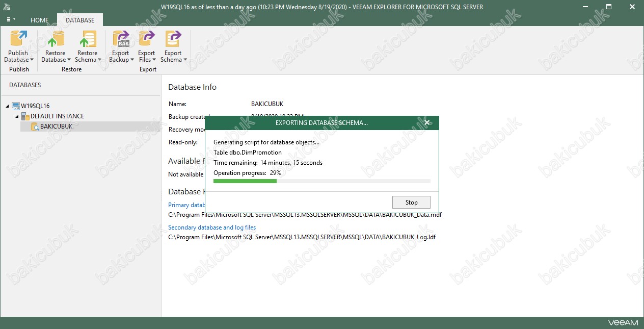This screenshot has height=329, width=644.
Task: Open the Restore Database dropdown arrow
Action: [69, 60]
